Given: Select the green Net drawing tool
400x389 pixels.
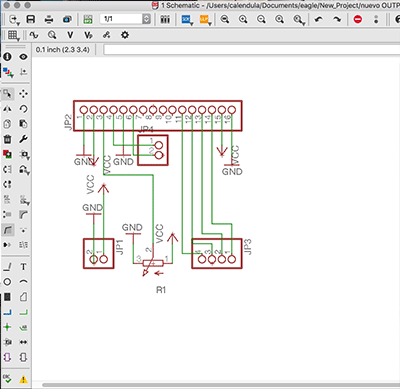Looking at the screenshot, I should click(23, 312).
